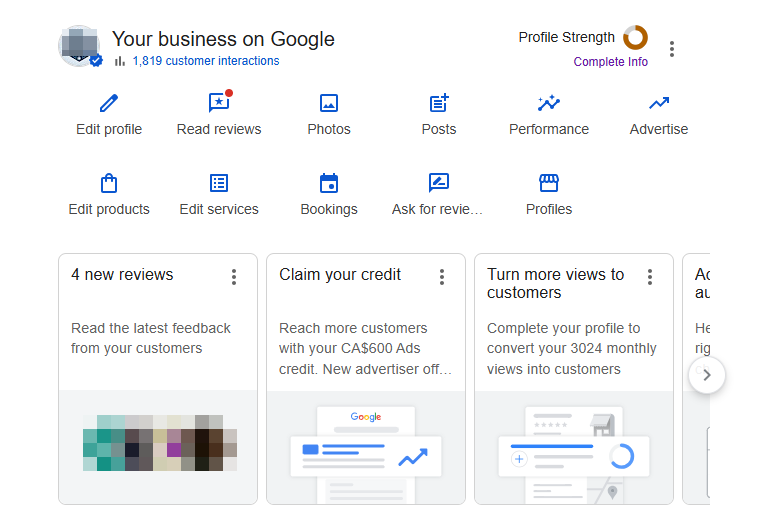Open options menu on Claim your credit card

coord(442,277)
